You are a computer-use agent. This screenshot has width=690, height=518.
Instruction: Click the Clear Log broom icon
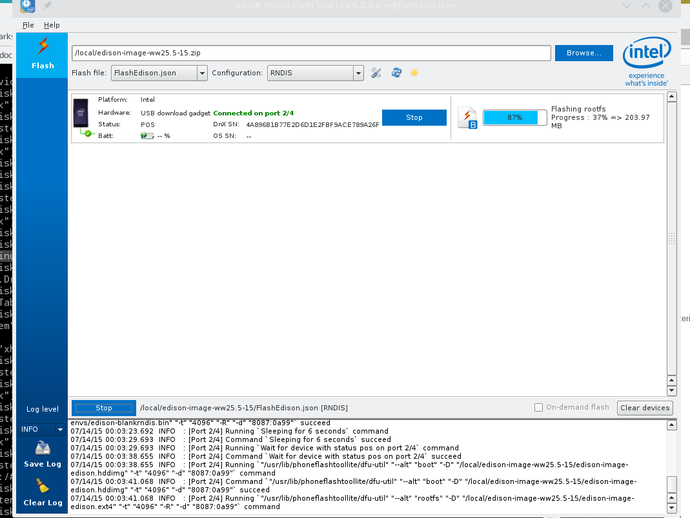tap(43, 485)
